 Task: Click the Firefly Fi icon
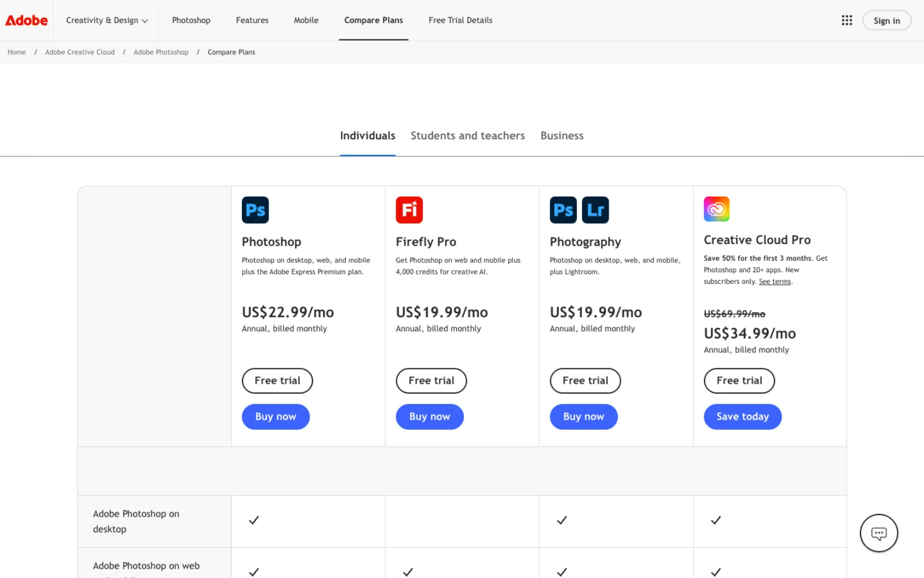pyautogui.click(x=409, y=210)
